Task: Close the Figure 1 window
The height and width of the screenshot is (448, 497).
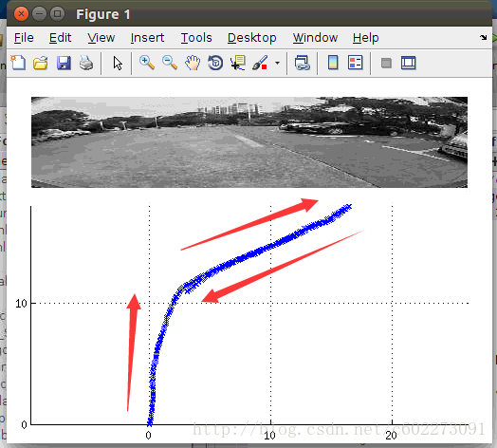Action: (21, 14)
